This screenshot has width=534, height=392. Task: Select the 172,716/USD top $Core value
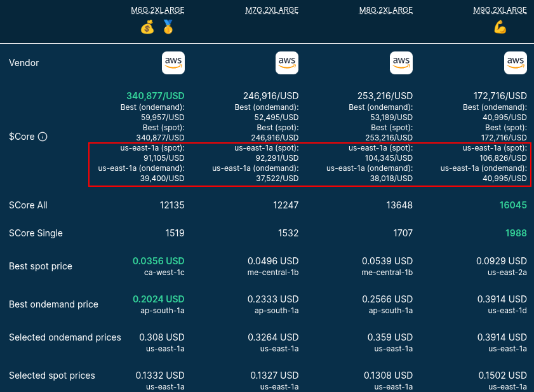click(500, 96)
